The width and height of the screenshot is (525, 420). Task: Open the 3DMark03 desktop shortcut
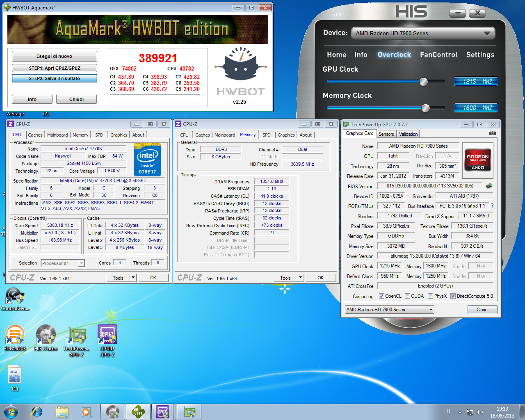tap(15, 338)
